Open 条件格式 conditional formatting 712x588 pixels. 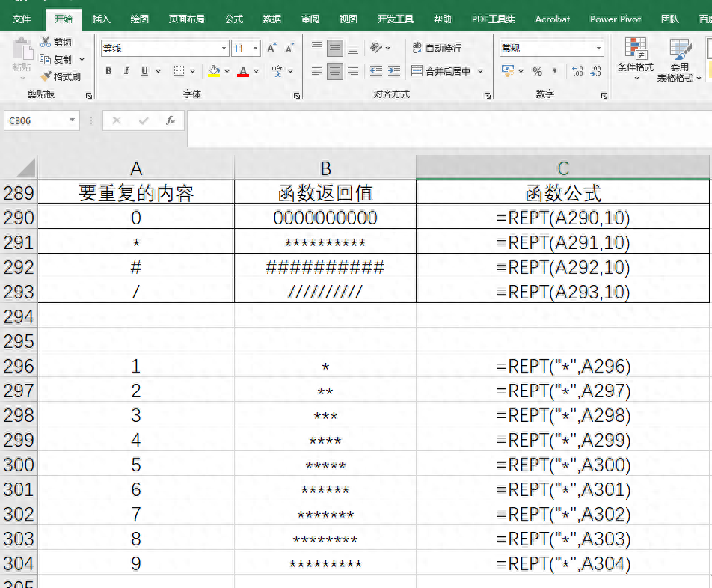click(x=636, y=59)
